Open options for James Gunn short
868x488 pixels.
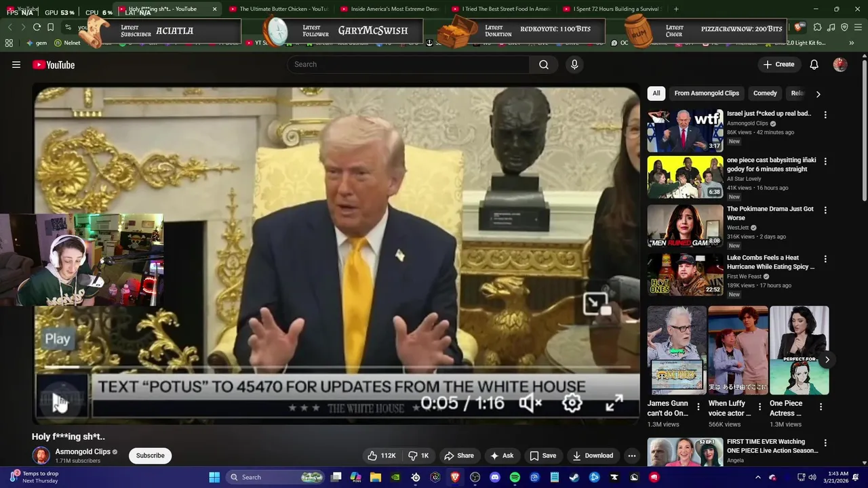click(x=698, y=407)
